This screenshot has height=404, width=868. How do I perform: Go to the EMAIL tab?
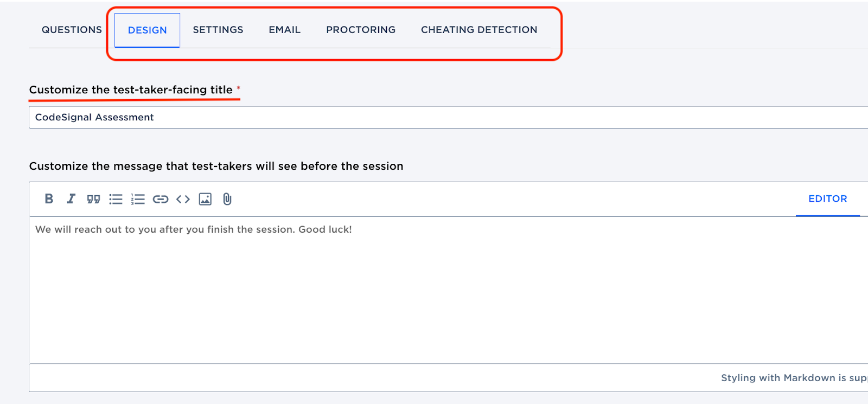pyautogui.click(x=284, y=30)
